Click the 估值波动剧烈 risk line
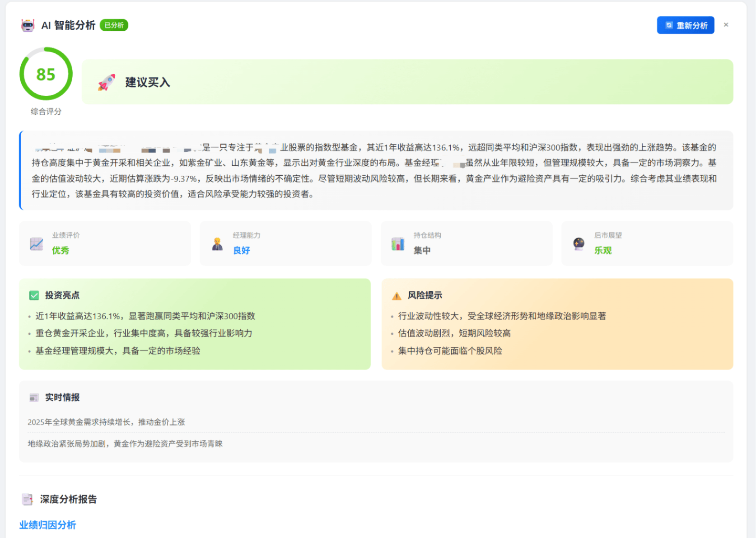The width and height of the screenshot is (756, 538). 454,333
